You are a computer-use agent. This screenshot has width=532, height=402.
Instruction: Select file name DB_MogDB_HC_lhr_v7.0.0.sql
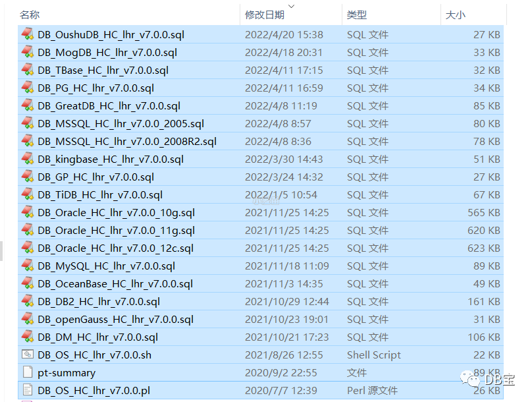click(x=107, y=52)
